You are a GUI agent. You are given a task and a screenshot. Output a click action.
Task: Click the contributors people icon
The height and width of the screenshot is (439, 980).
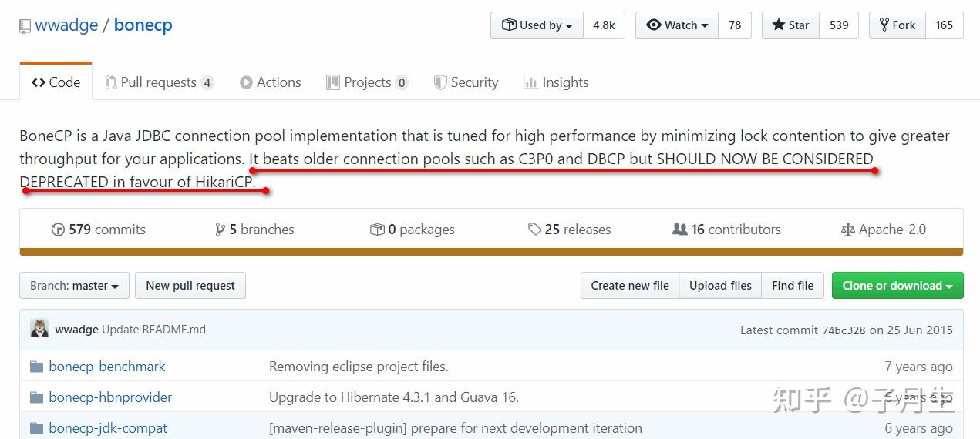tap(679, 230)
